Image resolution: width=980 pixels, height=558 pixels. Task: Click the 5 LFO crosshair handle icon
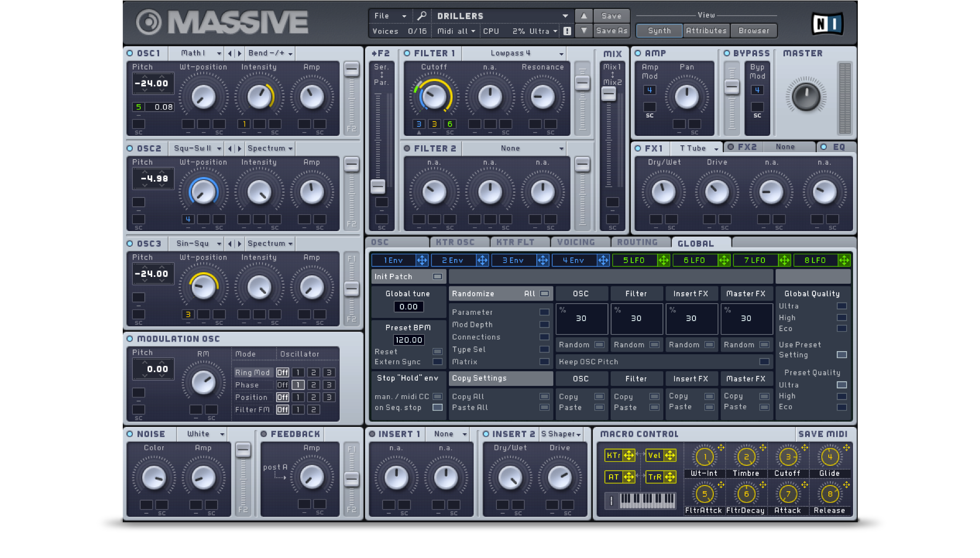tap(663, 260)
